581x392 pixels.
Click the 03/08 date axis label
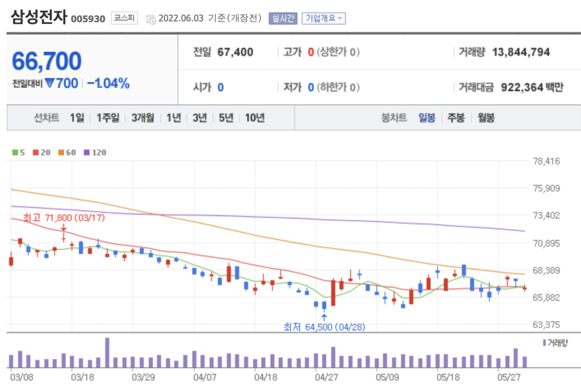coord(22,377)
